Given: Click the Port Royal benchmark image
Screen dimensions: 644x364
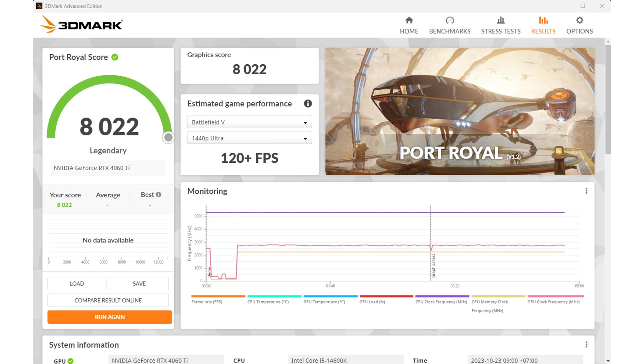Looking at the screenshot, I should (x=460, y=111).
